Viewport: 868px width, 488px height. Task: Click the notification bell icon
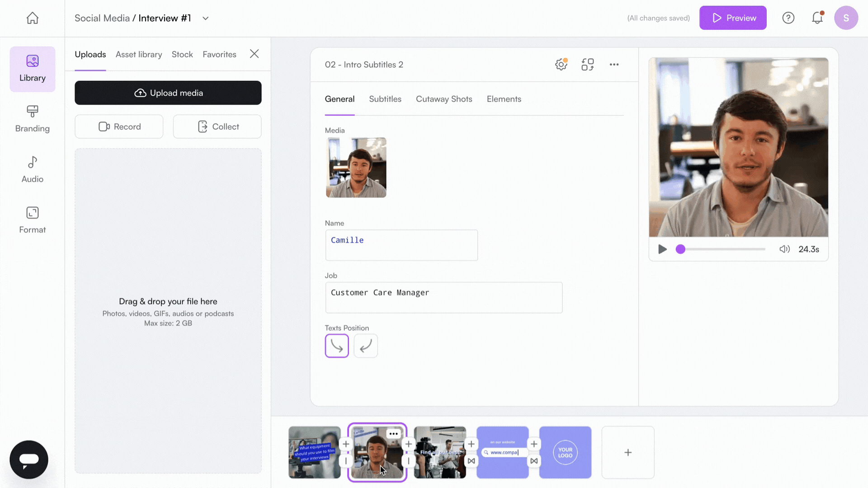tap(818, 18)
